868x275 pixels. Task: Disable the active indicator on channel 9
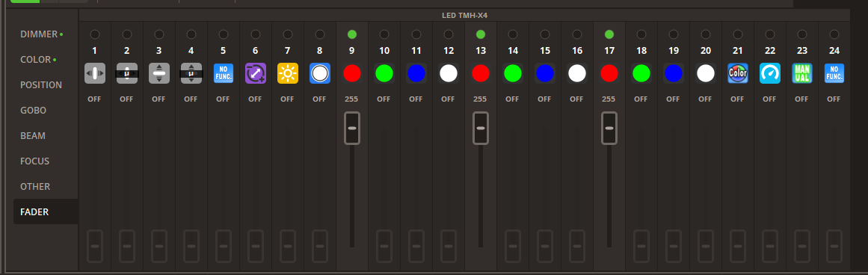(x=351, y=34)
